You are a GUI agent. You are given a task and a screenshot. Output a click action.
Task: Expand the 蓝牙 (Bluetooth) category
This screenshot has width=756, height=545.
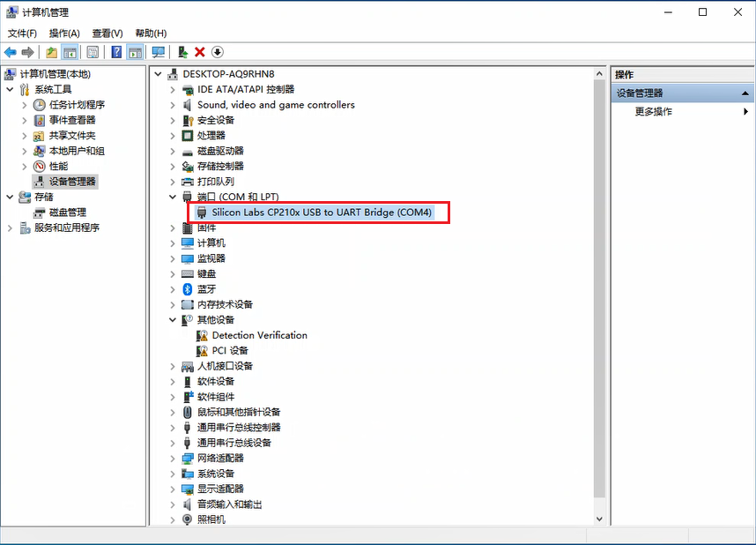coord(173,288)
